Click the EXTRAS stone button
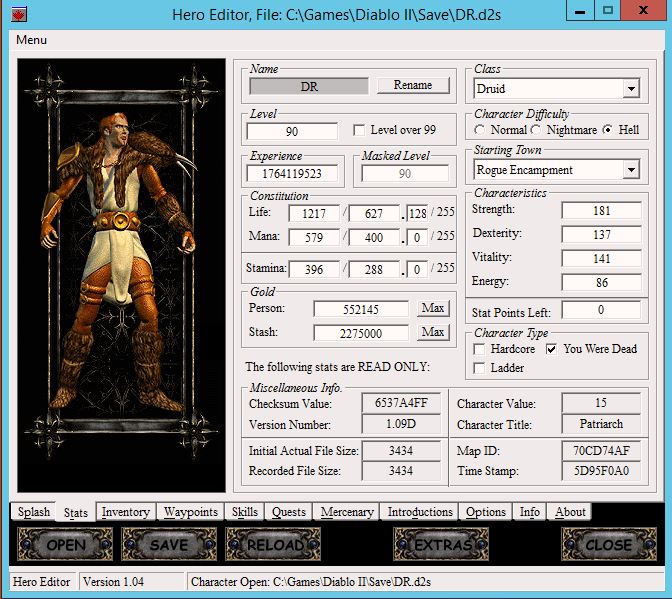Image resolution: width=672 pixels, height=599 pixels. click(x=441, y=544)
